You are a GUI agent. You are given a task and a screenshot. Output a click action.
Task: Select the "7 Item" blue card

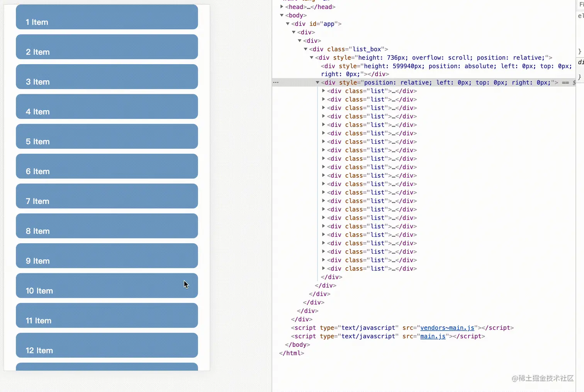click(x=107, y=196)
